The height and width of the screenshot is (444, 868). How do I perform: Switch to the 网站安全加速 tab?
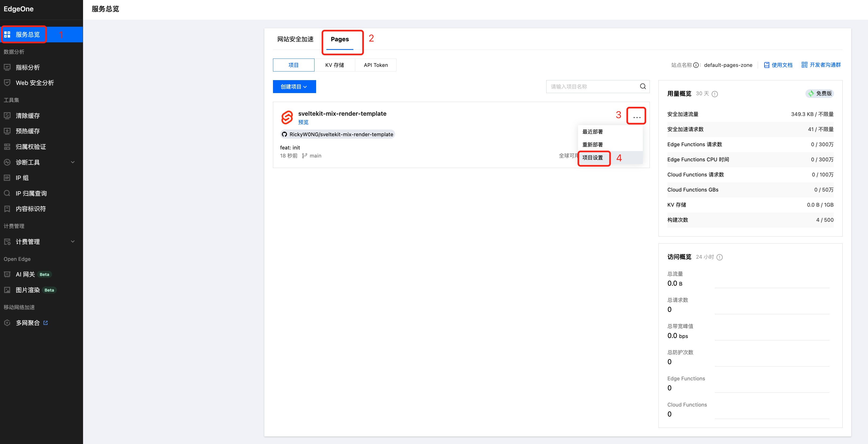(x=295, y=39)
